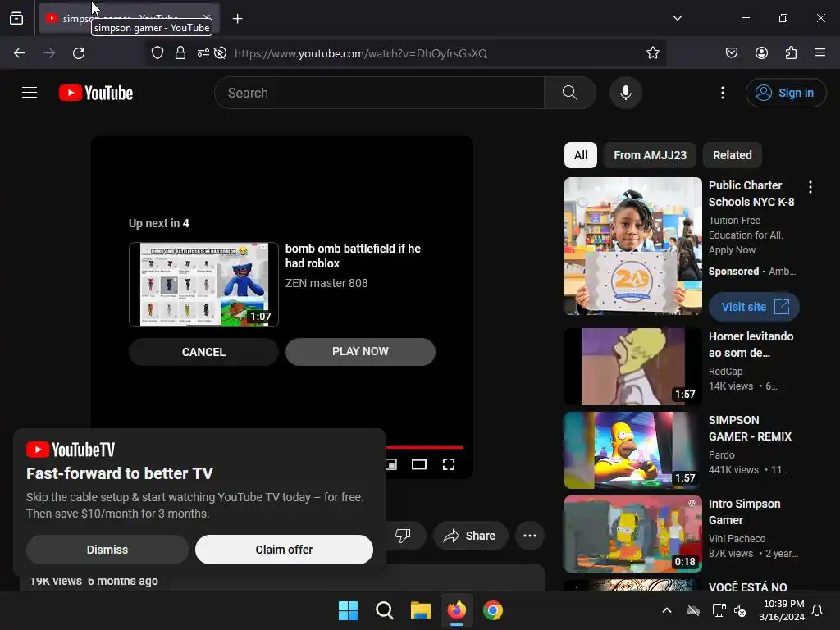Screen dimensions: 840x630
Task: Open YouTube settings three-dot menu
Action: point(722,93)
